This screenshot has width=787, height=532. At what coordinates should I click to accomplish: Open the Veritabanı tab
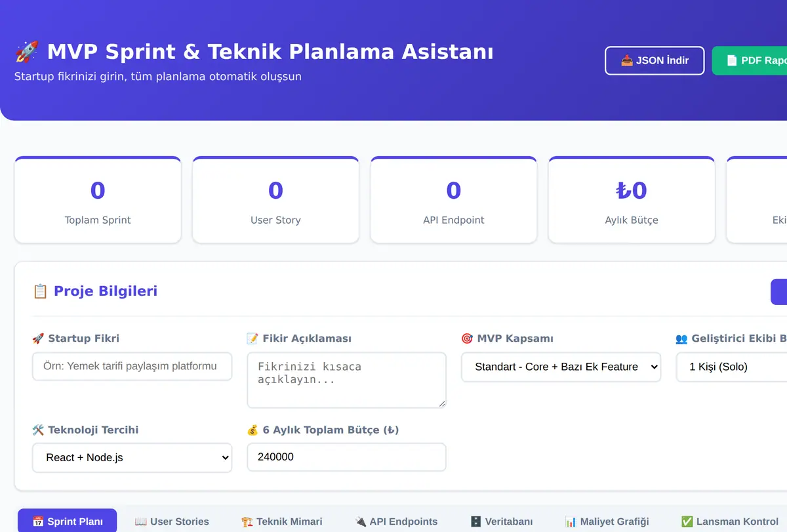(502, 522)
